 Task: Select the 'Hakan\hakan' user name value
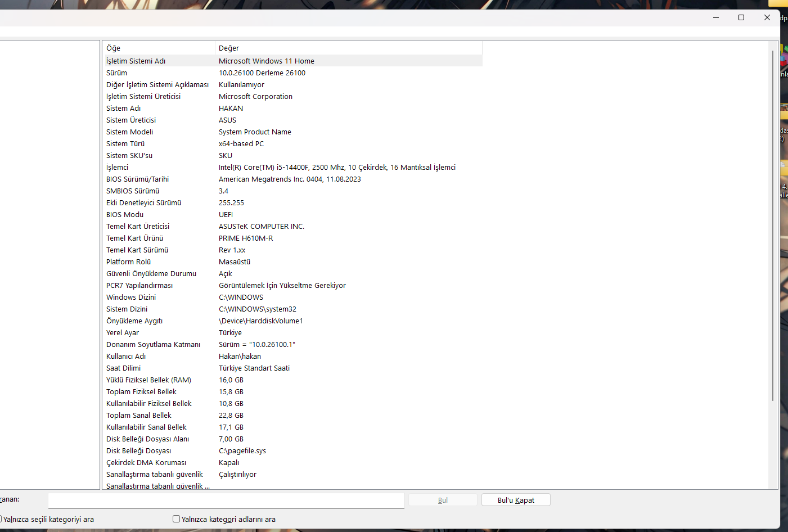[240, 357]
